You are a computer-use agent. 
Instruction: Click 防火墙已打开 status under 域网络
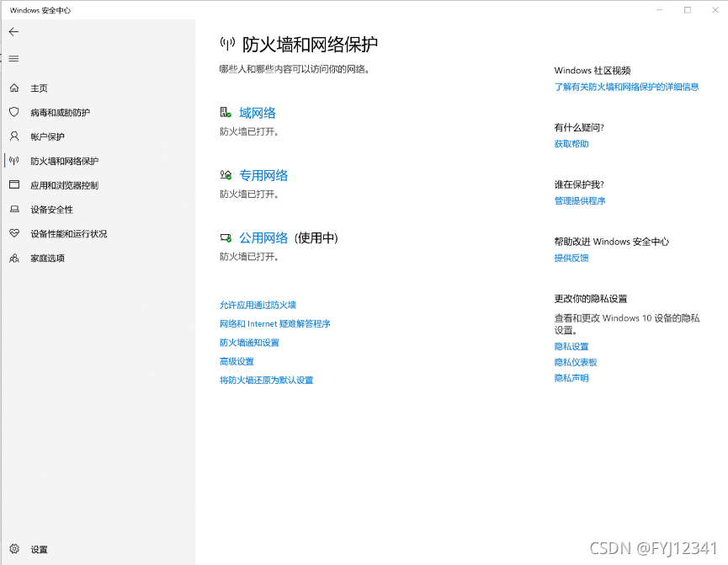tap(249, 132)
